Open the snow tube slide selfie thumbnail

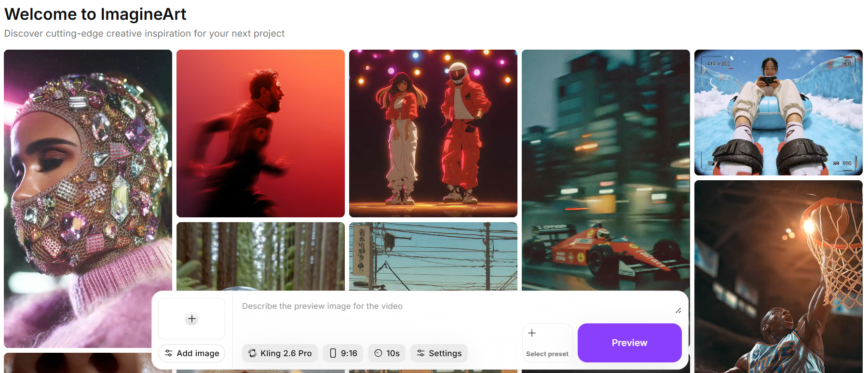[x=778, y=112]
